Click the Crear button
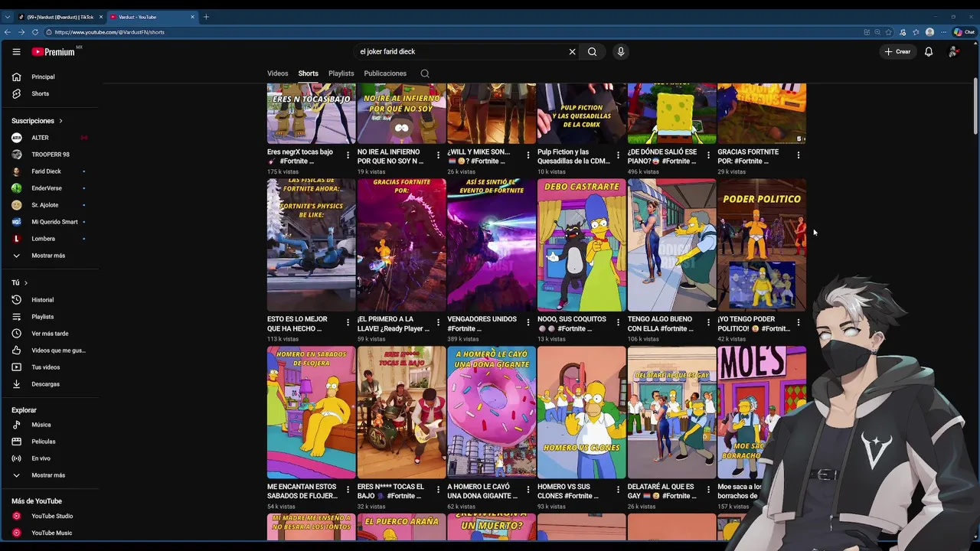Viewport: 980px width, 551px height. pyautogui.click(x=897, y=51)
